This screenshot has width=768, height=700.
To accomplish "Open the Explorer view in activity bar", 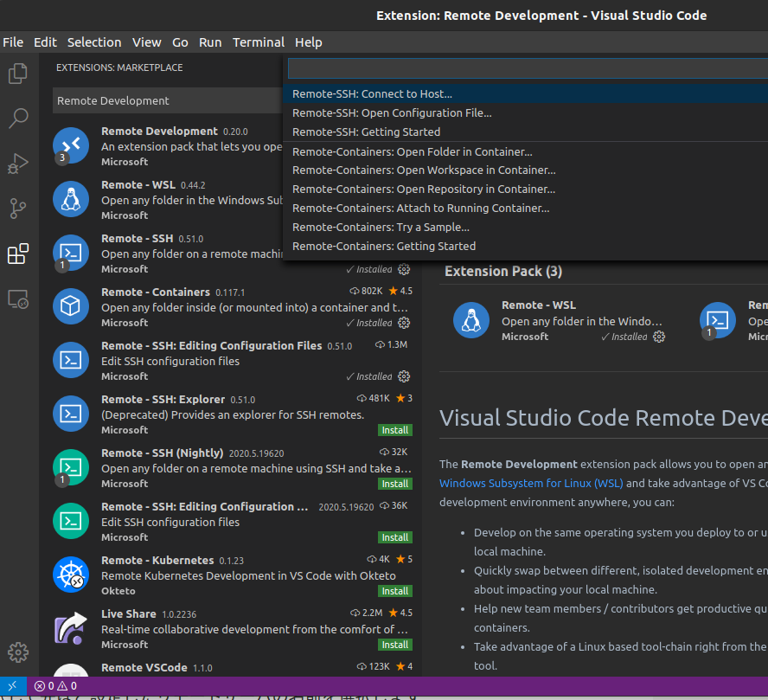I will [x=18, y=74].
